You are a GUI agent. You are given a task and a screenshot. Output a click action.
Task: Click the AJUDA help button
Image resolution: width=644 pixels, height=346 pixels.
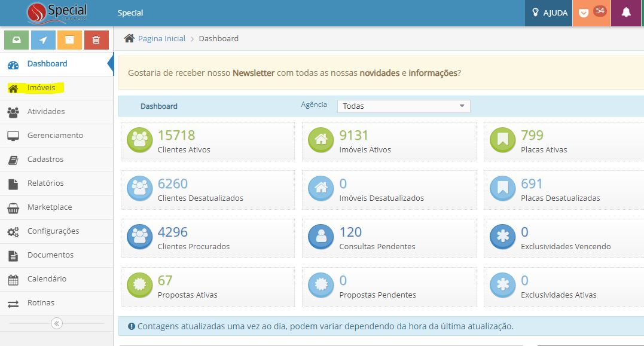tap(548, 12)
